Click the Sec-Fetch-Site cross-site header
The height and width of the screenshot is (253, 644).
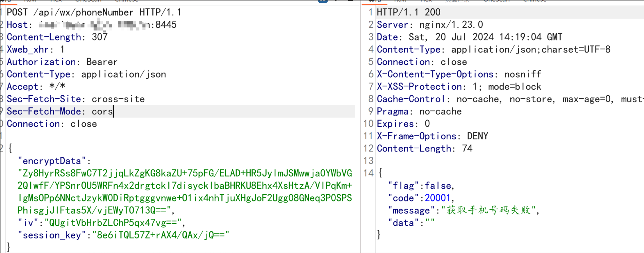76,99
